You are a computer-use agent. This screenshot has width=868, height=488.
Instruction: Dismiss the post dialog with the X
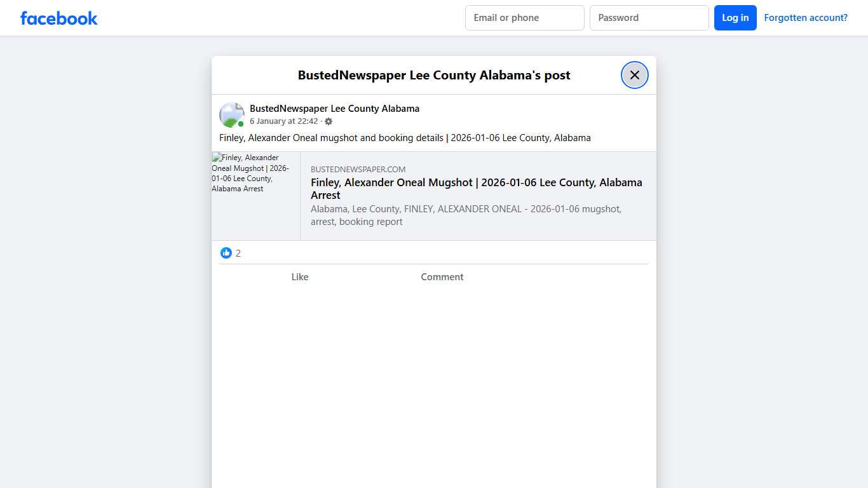coord(634,74)
